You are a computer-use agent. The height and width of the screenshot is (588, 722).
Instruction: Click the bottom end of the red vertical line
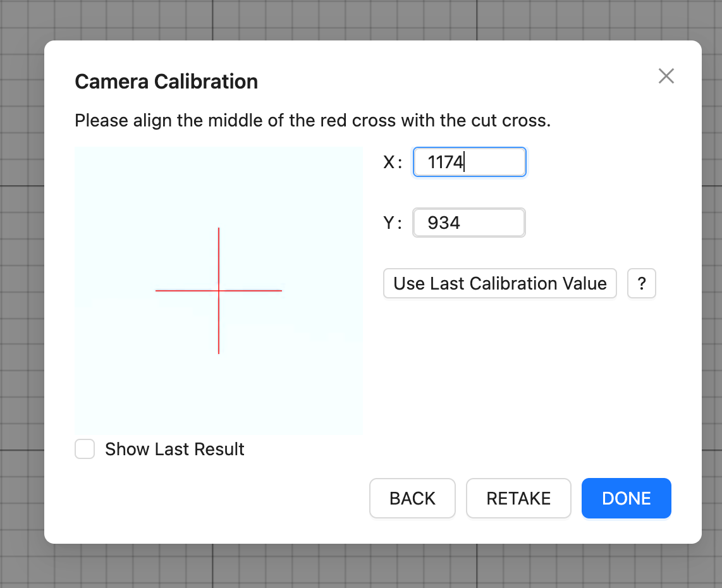tap(219, 352)
